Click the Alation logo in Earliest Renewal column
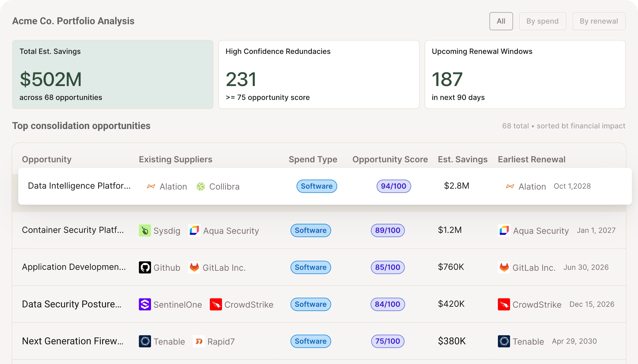Viewport: 638px width, 364px height. (x=510, y=186)
